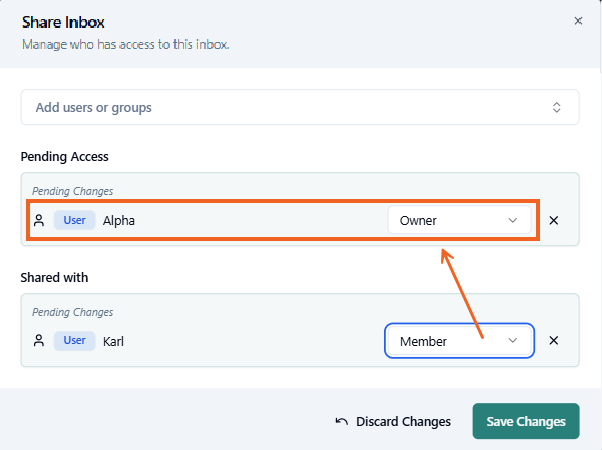Expand the users or groups selector arrows
602x450 pixels.
tap(557, 107)
